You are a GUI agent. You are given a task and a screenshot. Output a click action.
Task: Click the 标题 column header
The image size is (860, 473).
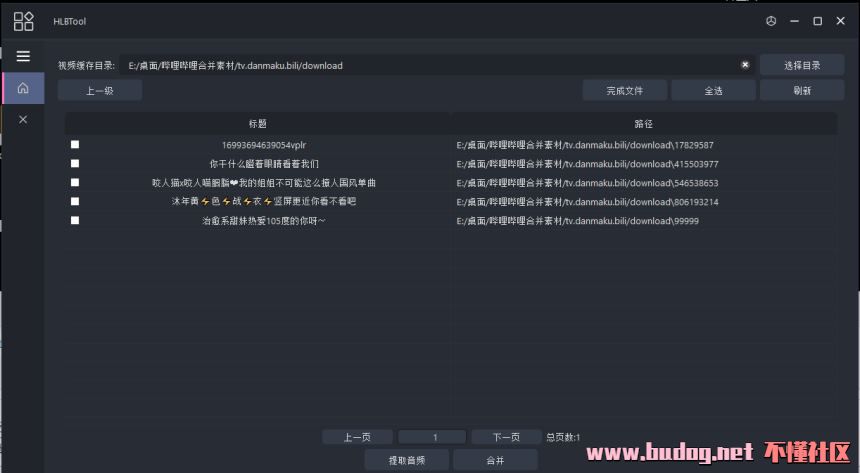tap(258, 123)
